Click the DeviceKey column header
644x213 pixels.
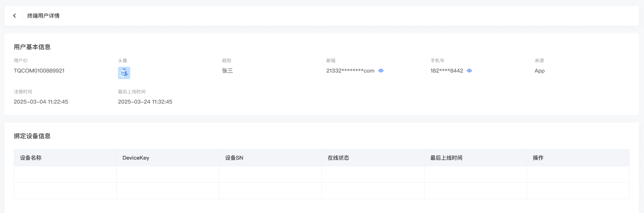[136, 158]
